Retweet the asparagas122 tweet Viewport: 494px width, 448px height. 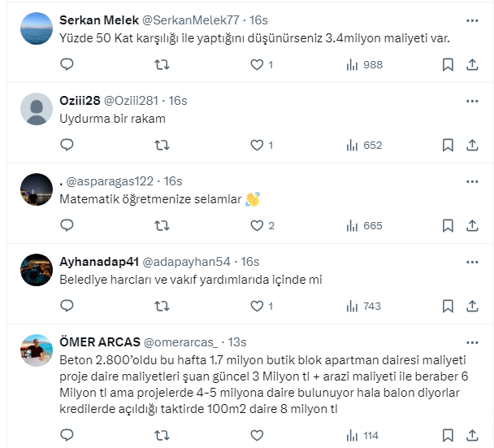click(x=162, y=225)
